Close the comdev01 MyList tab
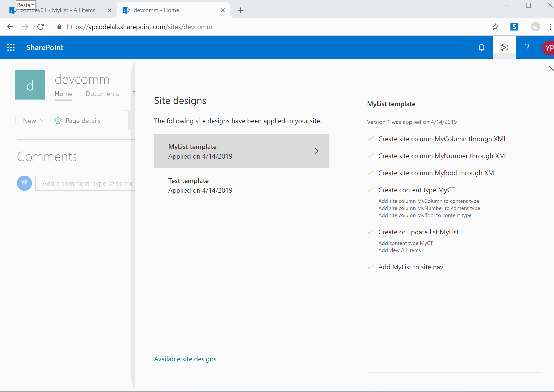The height and width of the screenshot is (392, 554). click(109, 10)
